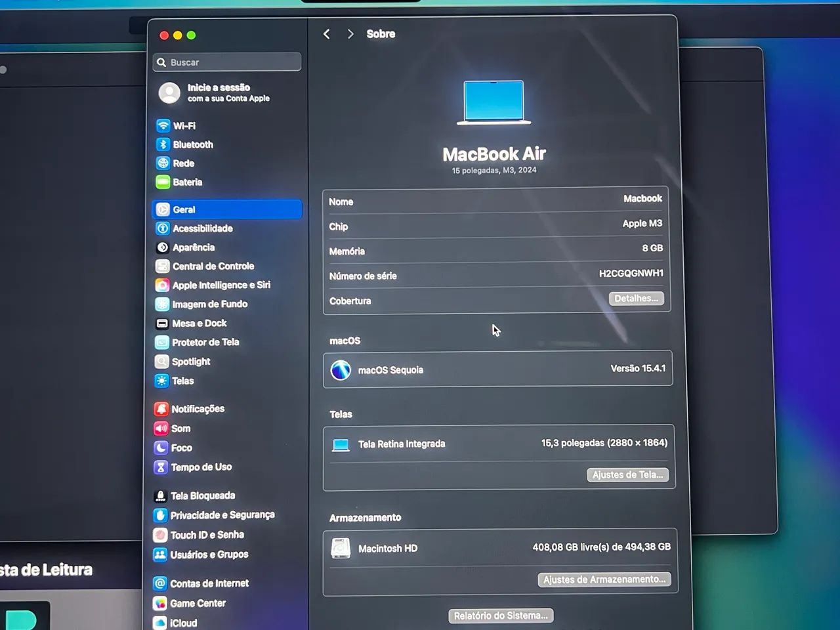Image resolution: width=840 pixels, height=630 pixels.
Task: Open Game Center icon
Action: [159, 603]
